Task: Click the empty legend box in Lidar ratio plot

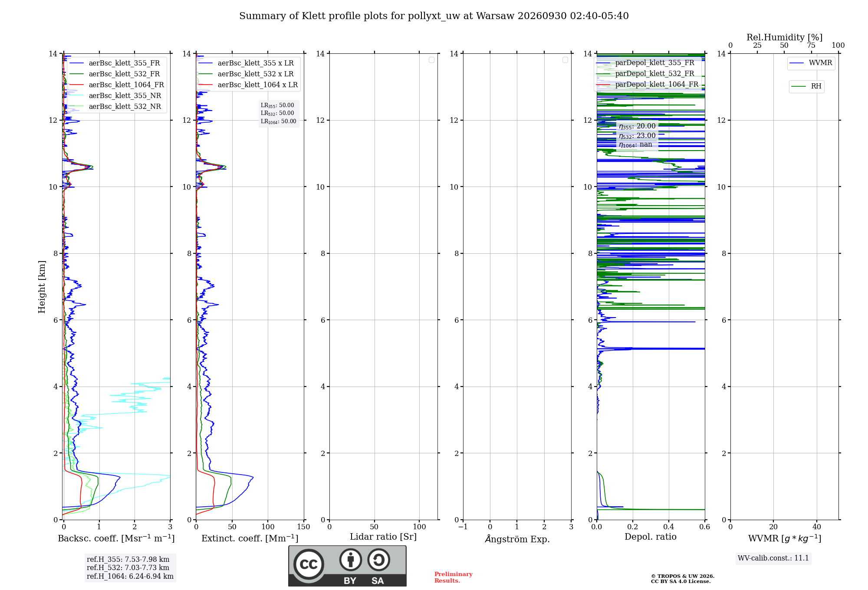Action: (431, 60)
